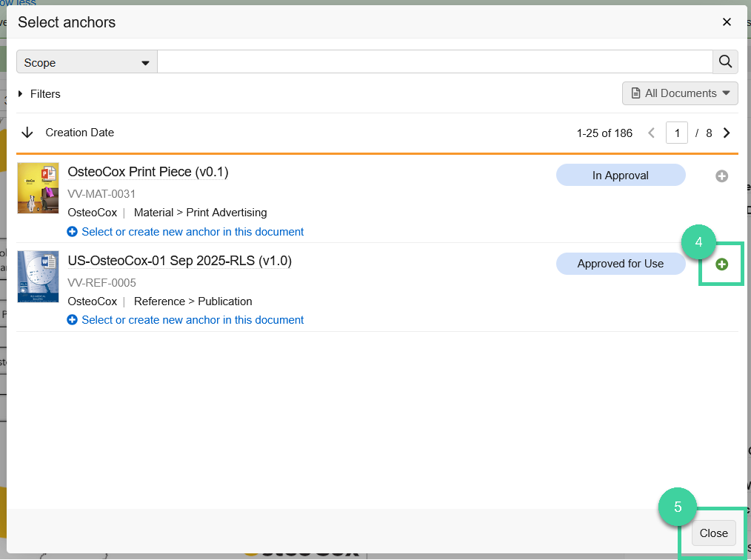
Task: Open the Scope dropdown
Action: (85, 61)
